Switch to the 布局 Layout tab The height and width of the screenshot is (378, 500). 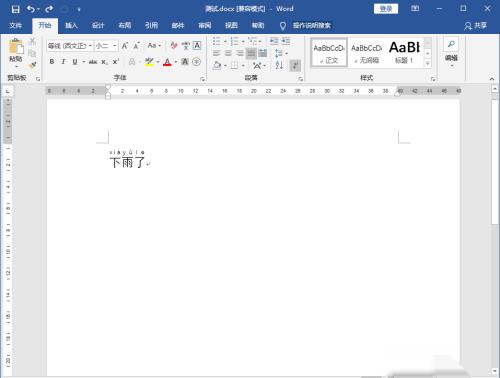click(125, 25)
